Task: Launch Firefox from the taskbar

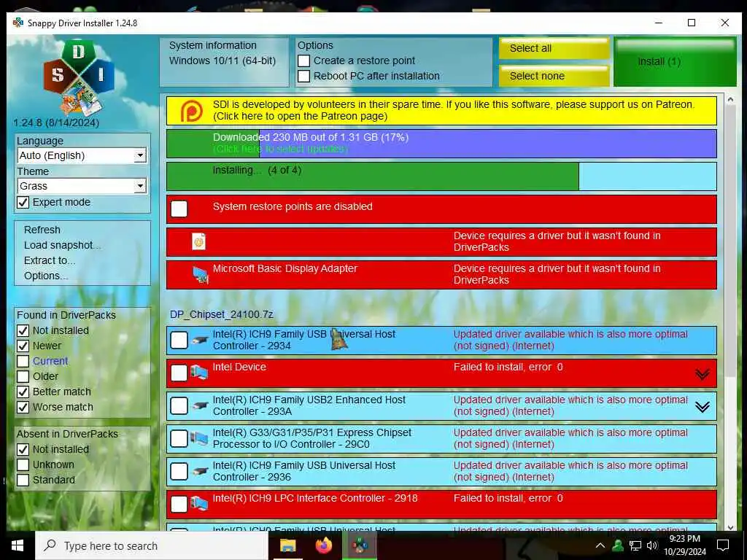Action: point(324,545)
